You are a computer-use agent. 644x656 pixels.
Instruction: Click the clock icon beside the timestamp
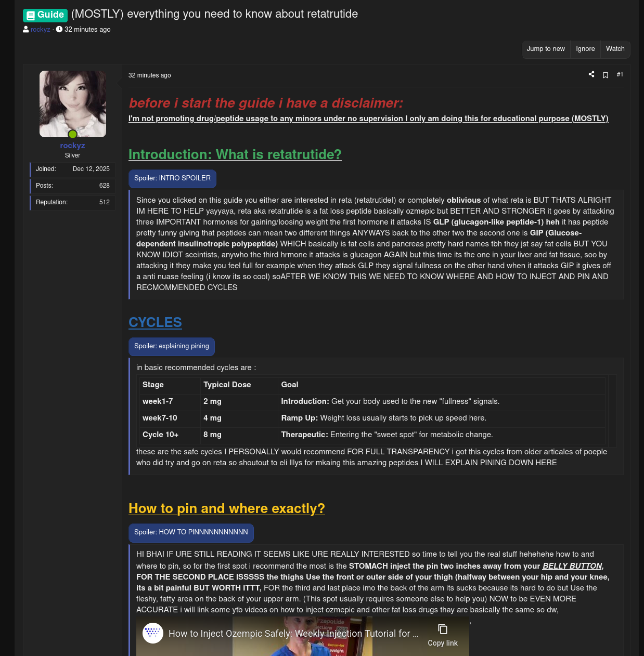59,30
